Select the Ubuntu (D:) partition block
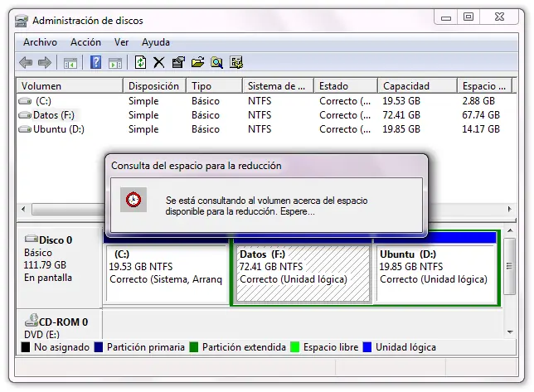This screenshot has width=534, height=392. (x=436, y=273)
